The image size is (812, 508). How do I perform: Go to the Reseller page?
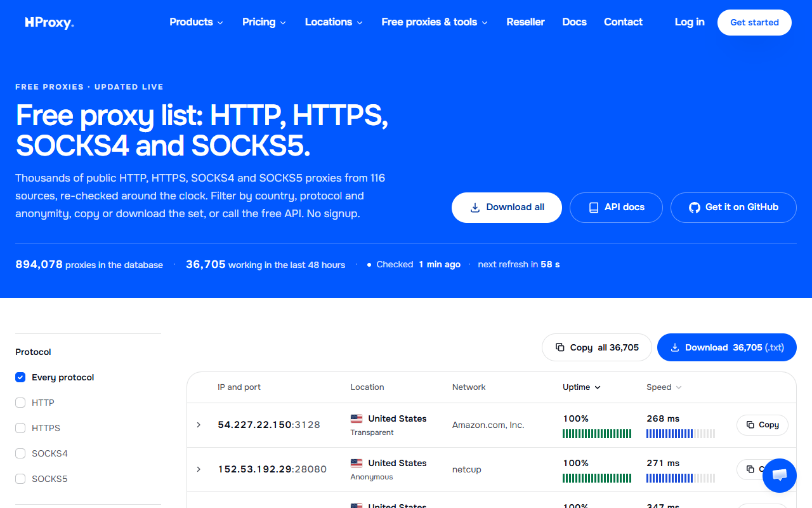(x=525, y=22)
